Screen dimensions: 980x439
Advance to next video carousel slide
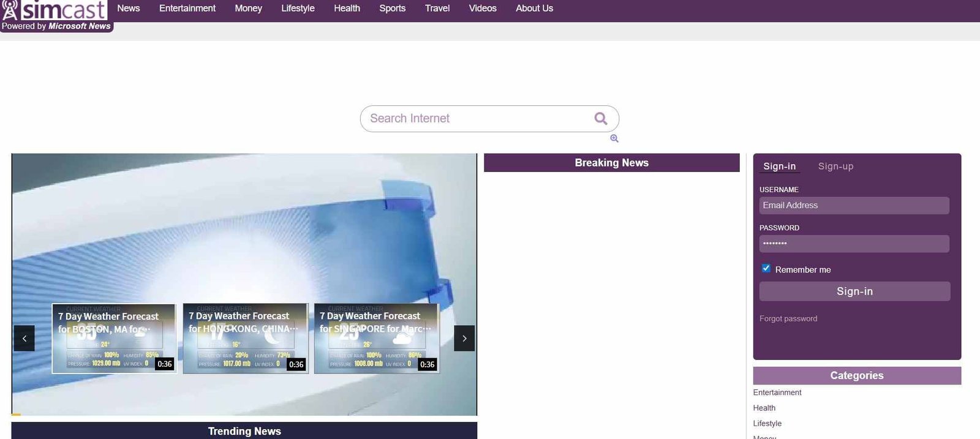pos(464,339)
